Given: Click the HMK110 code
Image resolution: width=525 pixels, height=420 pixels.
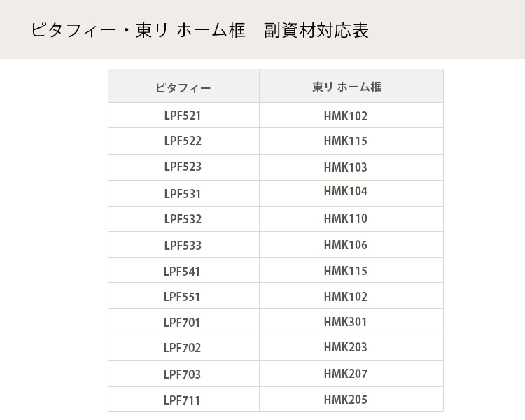Looking at the screenshot, I should (345, 218).
